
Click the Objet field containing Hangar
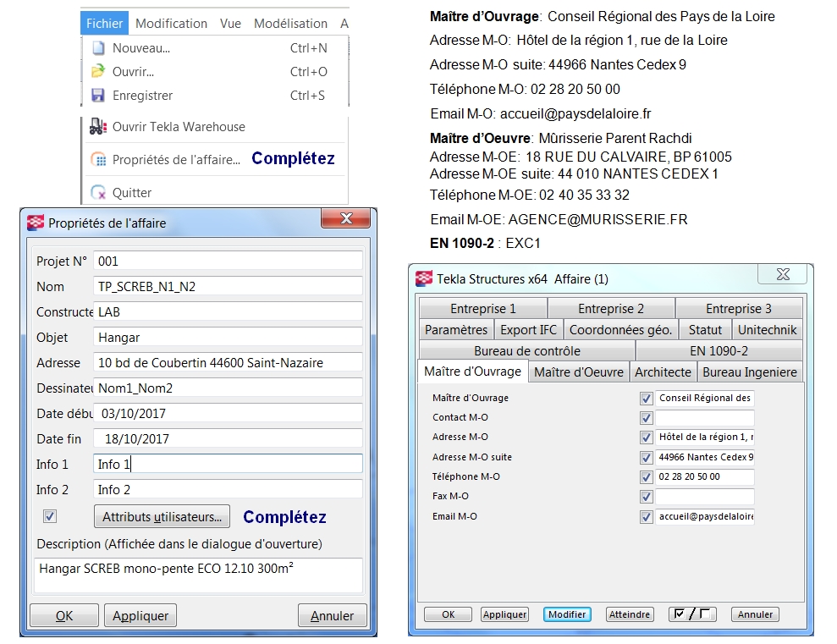click(x=228, y=337)
